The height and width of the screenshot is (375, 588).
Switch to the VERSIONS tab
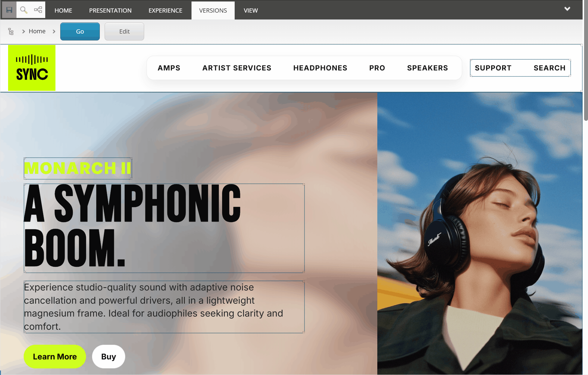pyautogui.click(x=213, y=10)
